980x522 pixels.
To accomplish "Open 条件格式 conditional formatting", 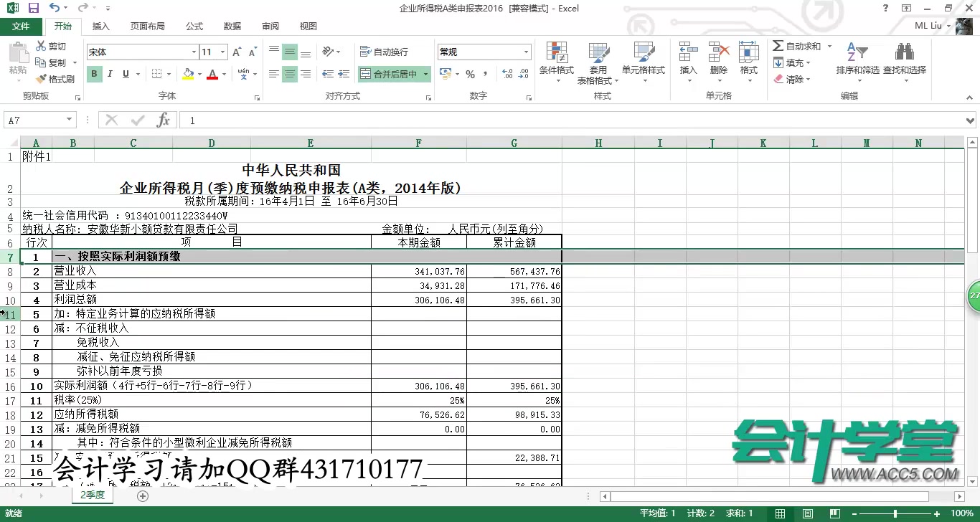I will (x=557, y=61).
